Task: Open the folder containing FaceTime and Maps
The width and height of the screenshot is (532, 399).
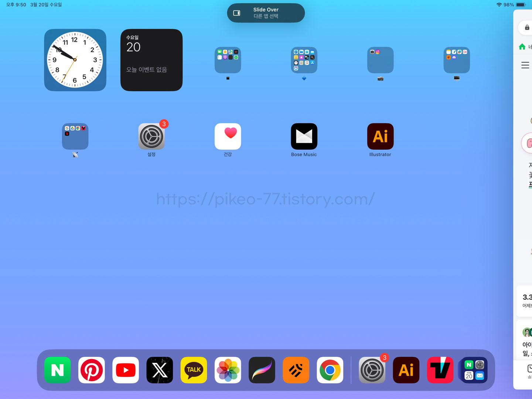Action: [228, 60]
